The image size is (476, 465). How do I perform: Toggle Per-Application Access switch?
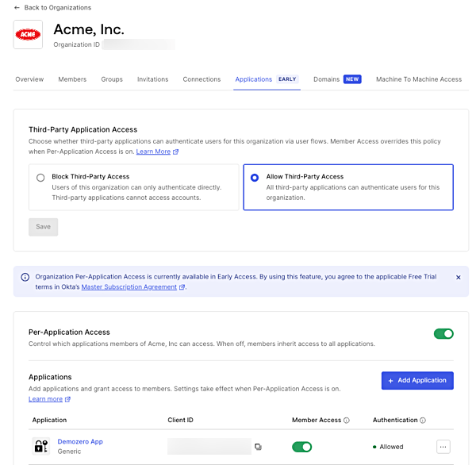coord(443,334)
